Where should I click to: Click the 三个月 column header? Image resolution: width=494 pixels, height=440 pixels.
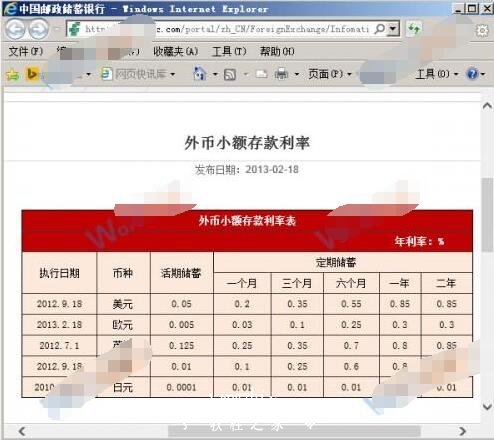[297, 283]
